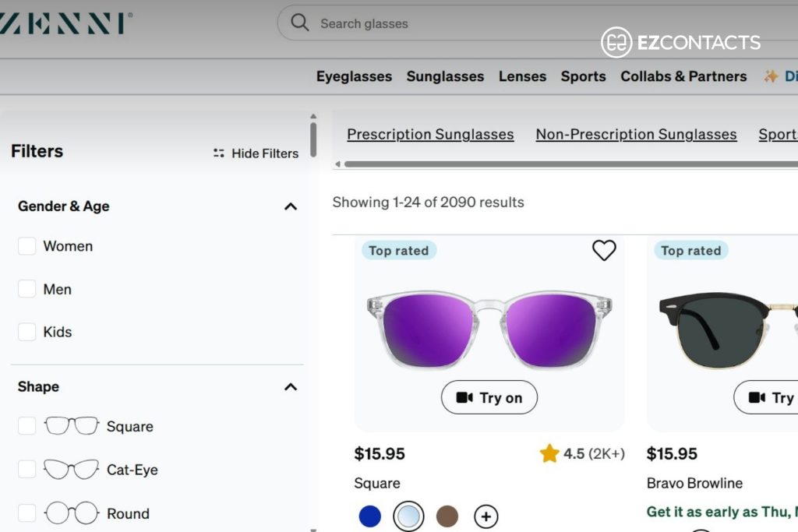798x532 pixels.
Task: Select the clear color swatch
Action: 408,516
